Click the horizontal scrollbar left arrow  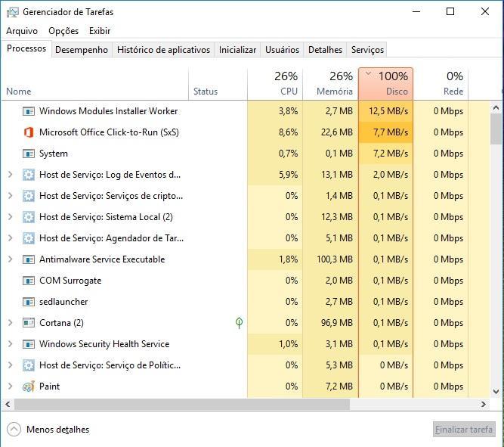coord(8,404)
